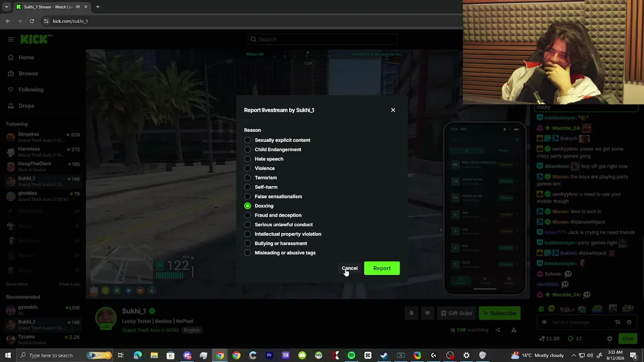644x362 pixels.
Task: Click the Windows taskbar search box
Action: pos(65,355)
